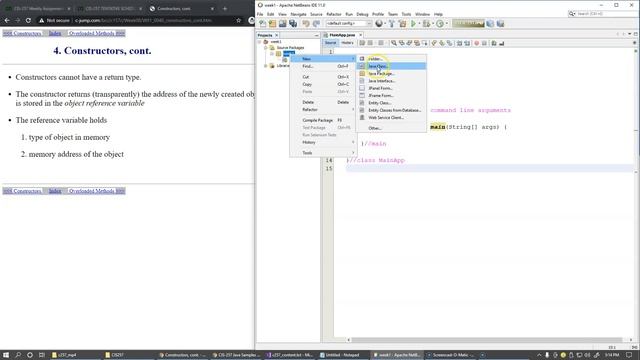Click New File toolbar icon in NetBeans

pos(262,24)
